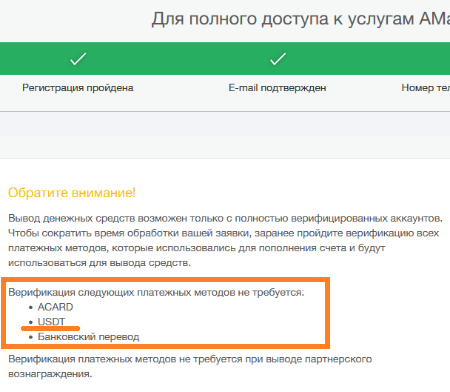Click the 'Верификация следующих платежных методов' text line

(156, 292)
